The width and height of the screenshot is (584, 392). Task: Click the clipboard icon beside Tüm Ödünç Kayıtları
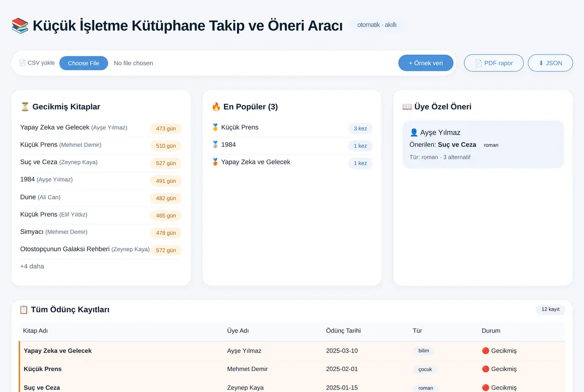pos(24,309)
